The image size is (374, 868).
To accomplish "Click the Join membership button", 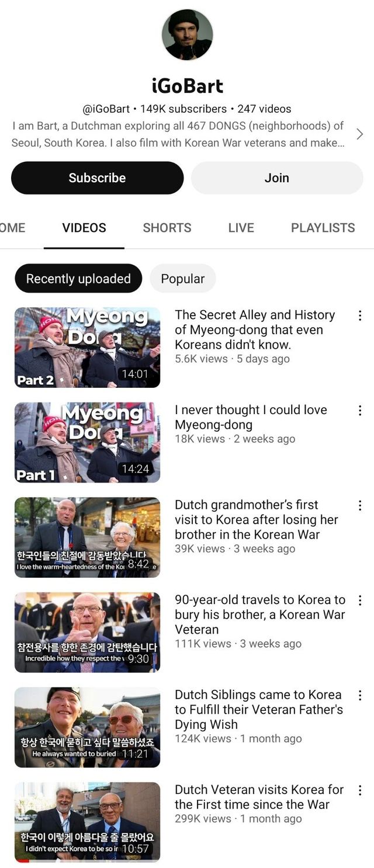I will point(277,178).
